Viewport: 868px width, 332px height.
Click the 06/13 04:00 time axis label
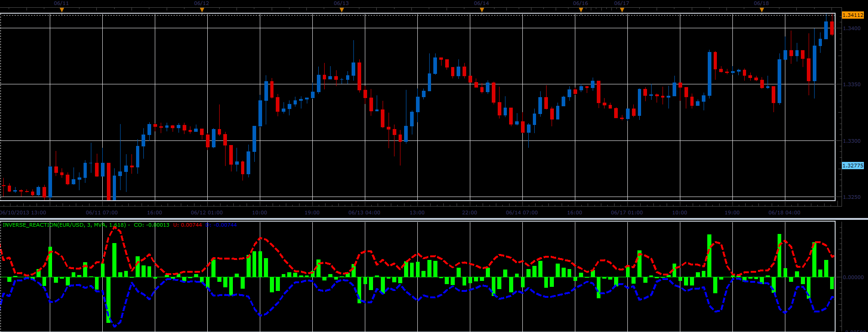click(x=364, y=213)
